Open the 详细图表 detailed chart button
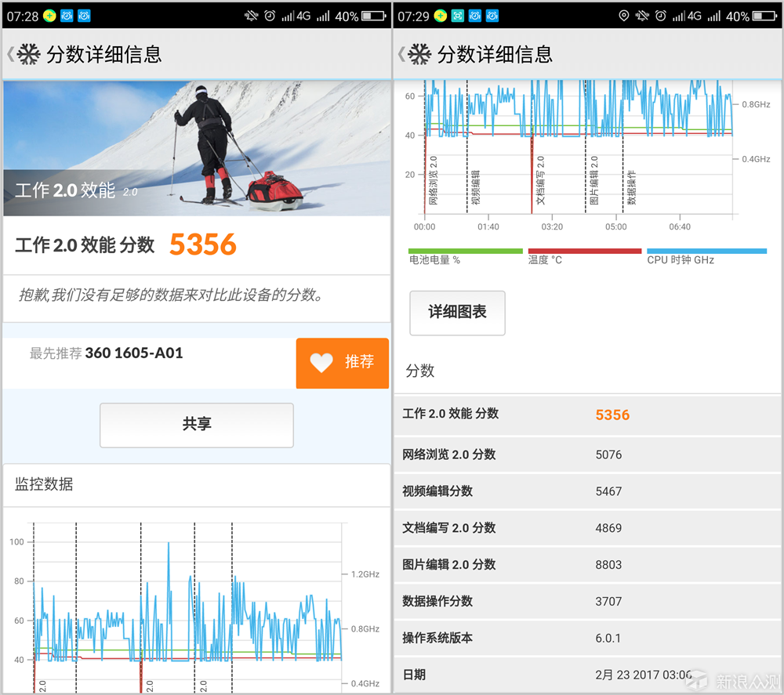784x695 pixels. tap(457, 313)
